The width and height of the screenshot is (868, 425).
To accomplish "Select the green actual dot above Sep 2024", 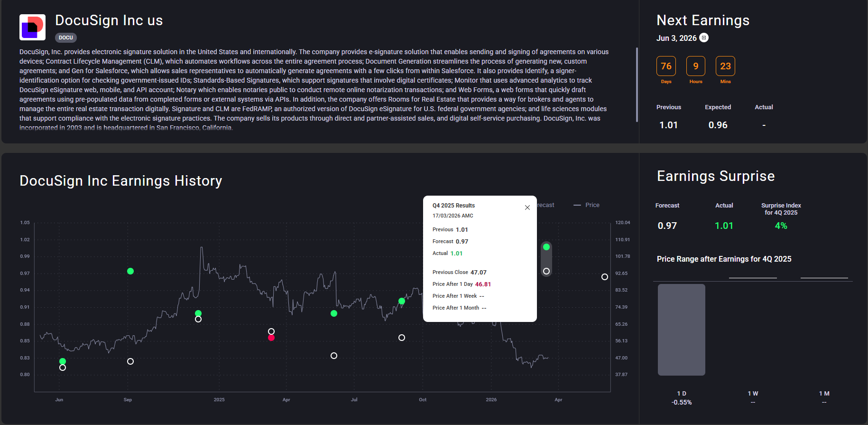I will click(130, 271).
